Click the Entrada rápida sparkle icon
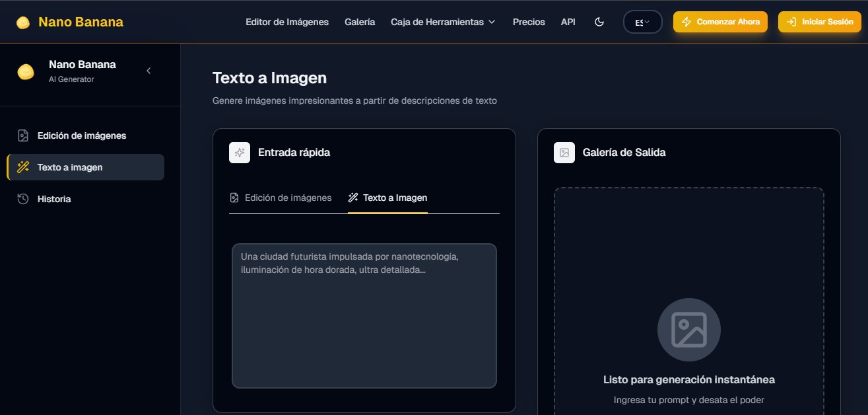Viewport: 868px width, 415px height. [x=240, y=153]
